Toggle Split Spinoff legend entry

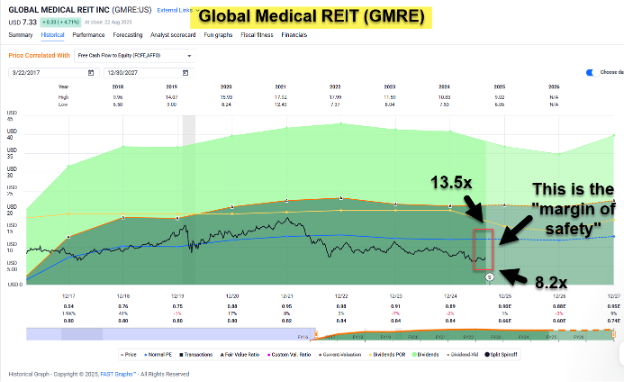point(501,355)
